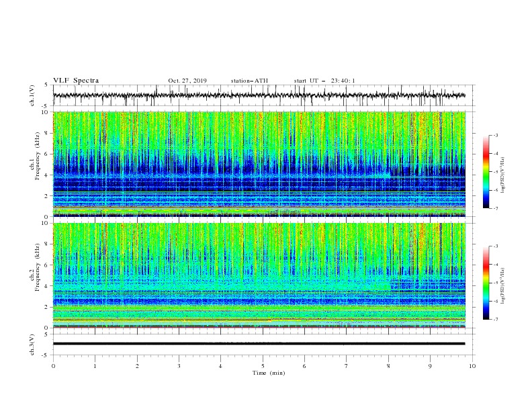The height and width of the screenshot is (411, 532).
Task: Click the "6" tick on the time axis
Action: click(304, 366)
